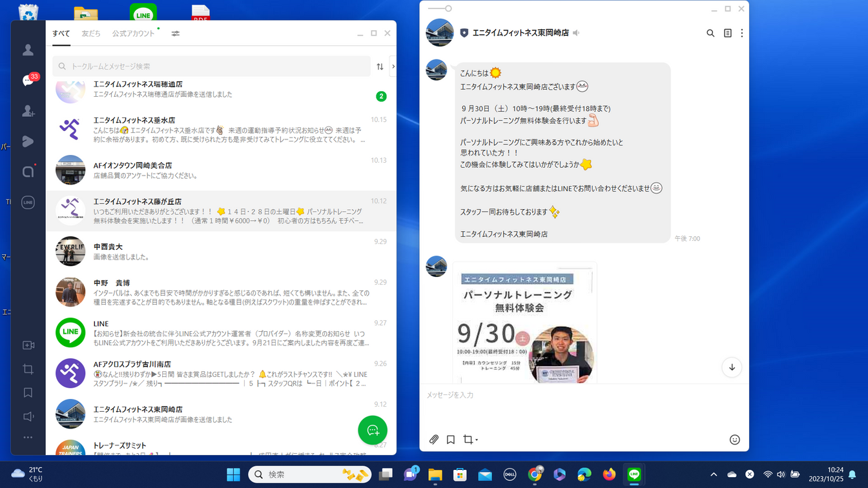
Task: Switch to the 公式アカウント tab
Action: point(134,34)
